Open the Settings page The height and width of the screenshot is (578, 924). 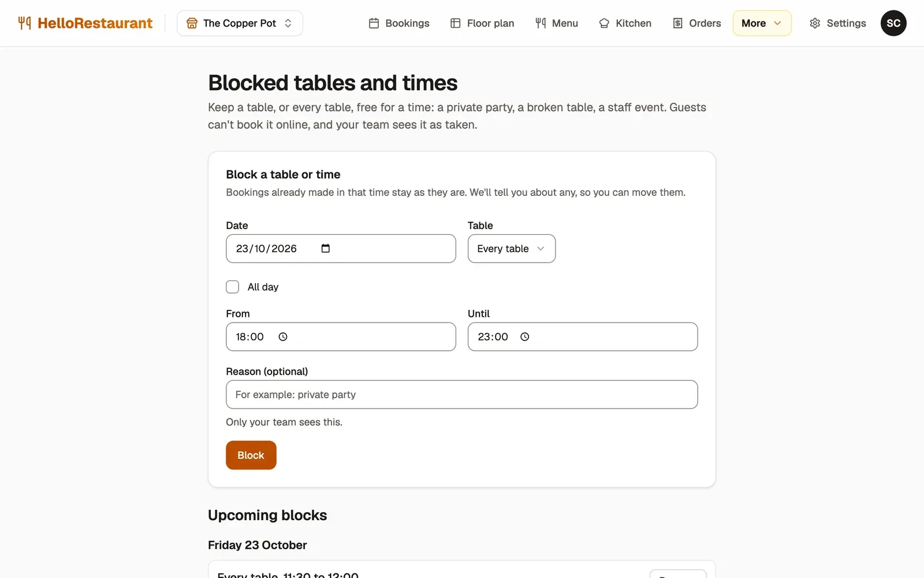(838, 23)
